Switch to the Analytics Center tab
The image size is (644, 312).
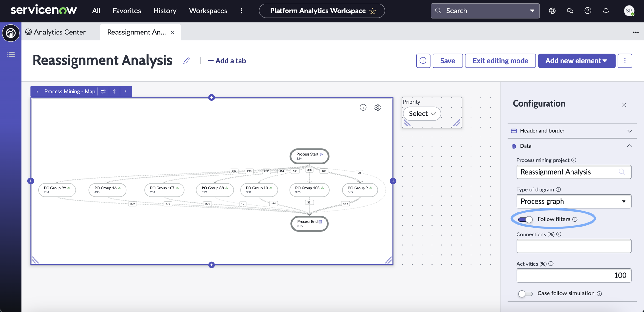pos(56,32)
